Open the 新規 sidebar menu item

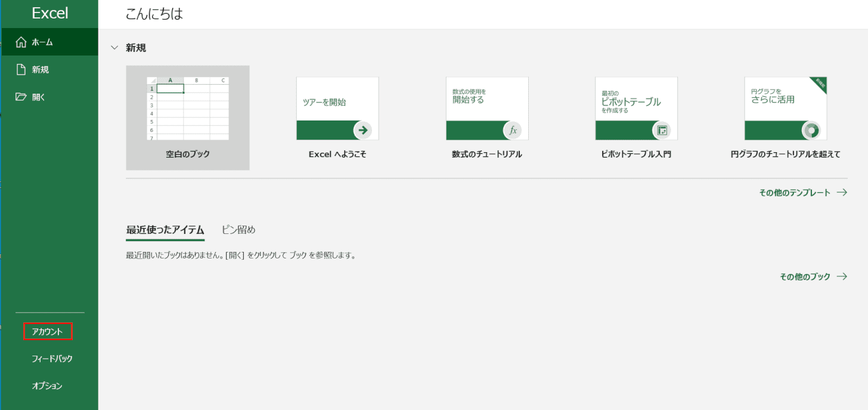tap(49, 69)
